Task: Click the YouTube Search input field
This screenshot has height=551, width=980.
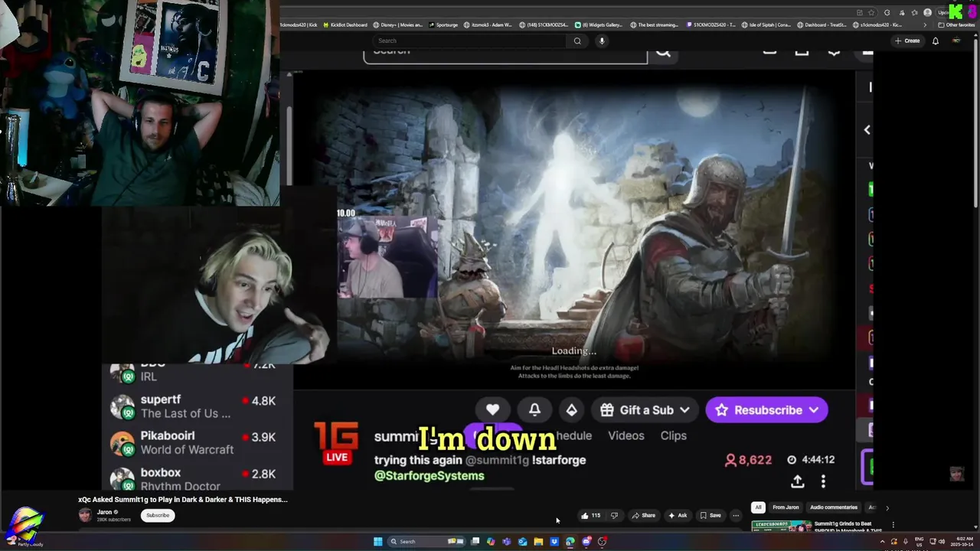Action: [x=471, y=41]
